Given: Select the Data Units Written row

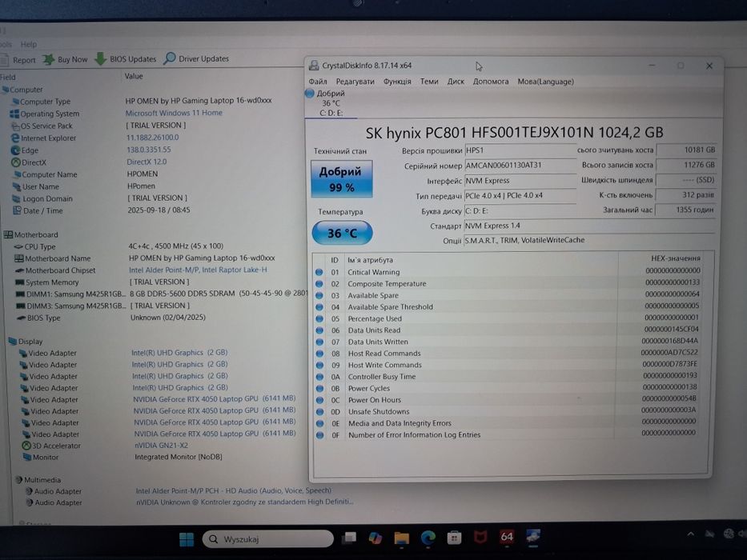Looking at the screenshot, I should tap(508, 342).
